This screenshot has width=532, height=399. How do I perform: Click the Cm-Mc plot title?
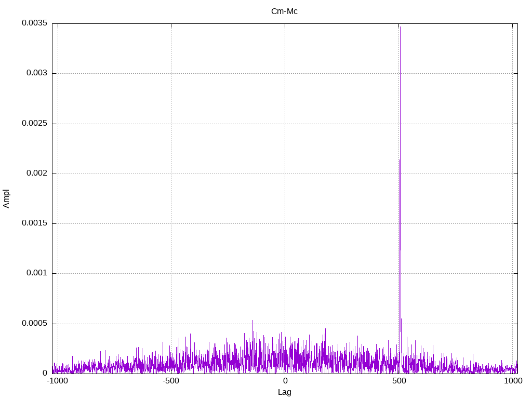(x=284, y=11)
